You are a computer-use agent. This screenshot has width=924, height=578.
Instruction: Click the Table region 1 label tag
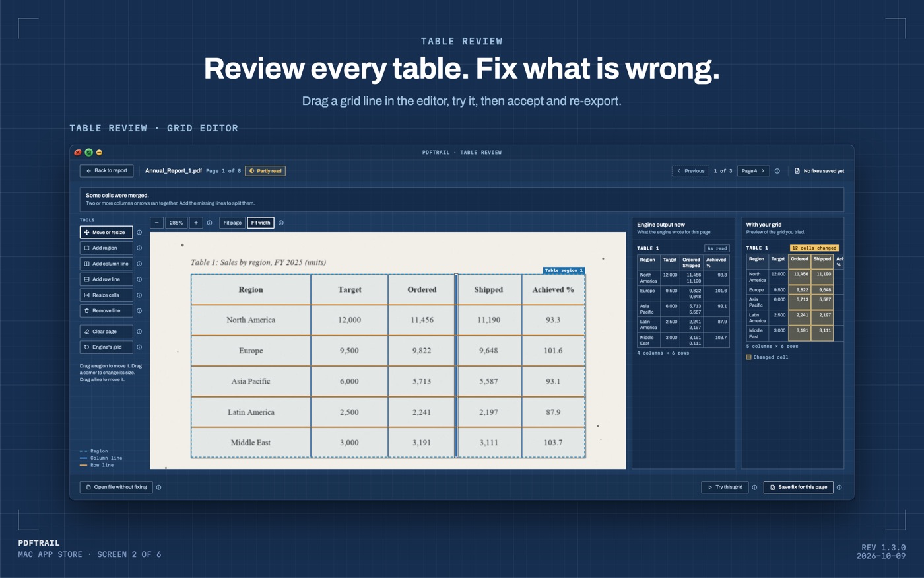pos(564,270)
